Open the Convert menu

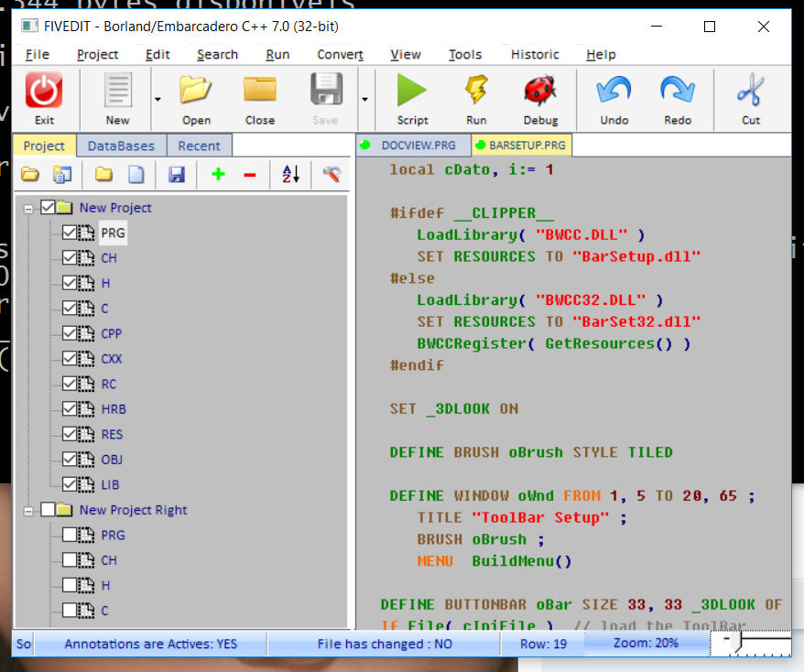(x=340, y=54)
